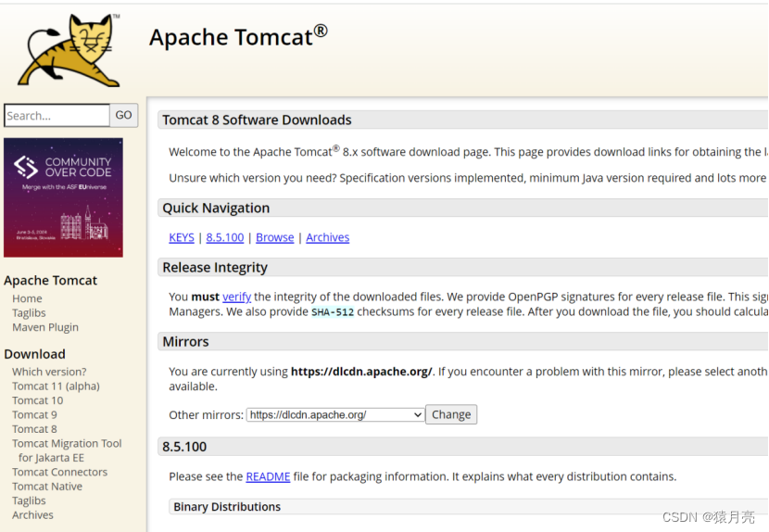Viewport: 769px width, 532px height.
Task: Click the 8.5.100 section heading
Action: (x=184, y=447)
